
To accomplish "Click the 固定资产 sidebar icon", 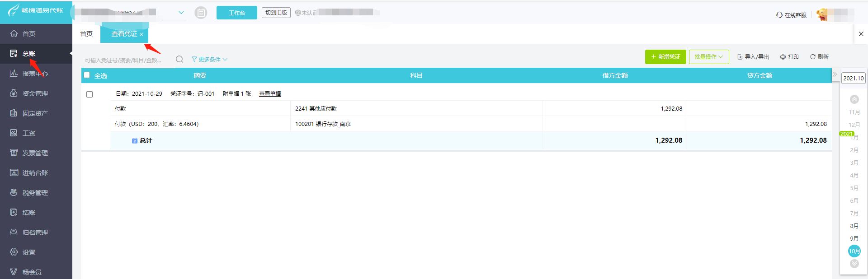I will click(14, 113).
